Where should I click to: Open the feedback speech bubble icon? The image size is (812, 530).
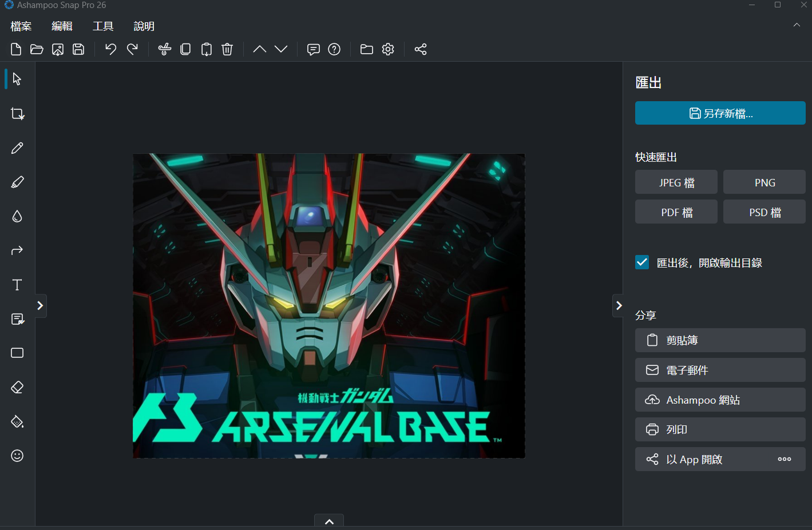[x=313, y=49]
